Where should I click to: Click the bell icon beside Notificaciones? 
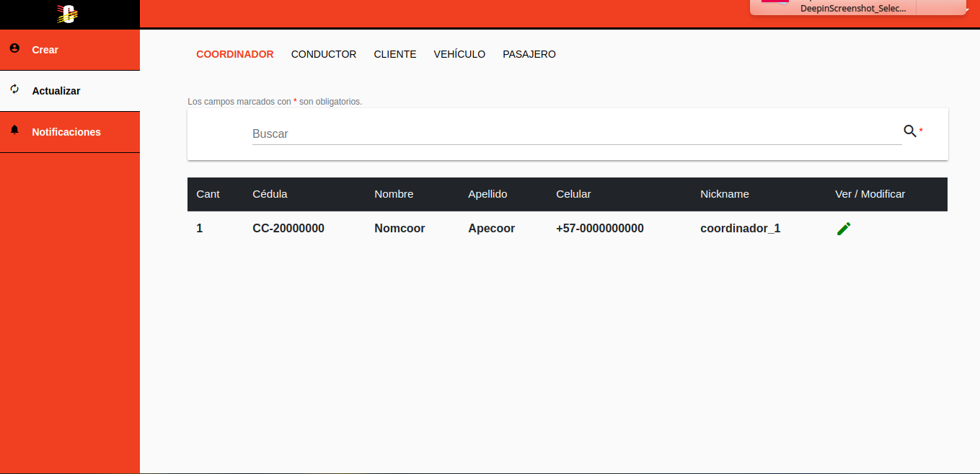[x=14, y=131]
